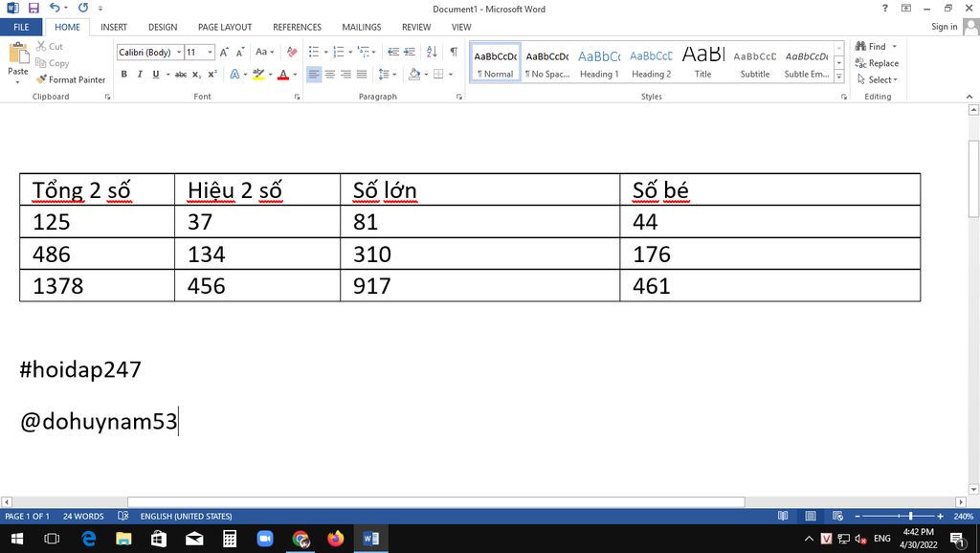This screenshot has width=980, height=553.
Task: Collapse the ribbon
Action: point(969,97)
